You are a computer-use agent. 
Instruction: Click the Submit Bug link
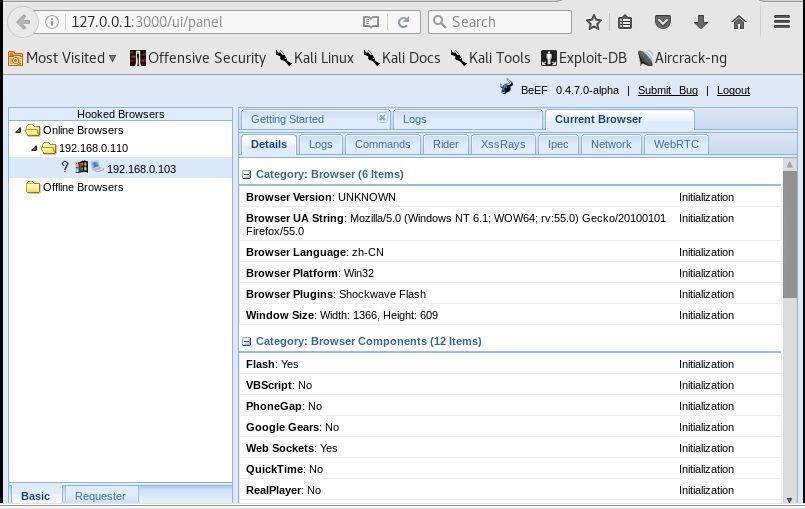[668, 90]
